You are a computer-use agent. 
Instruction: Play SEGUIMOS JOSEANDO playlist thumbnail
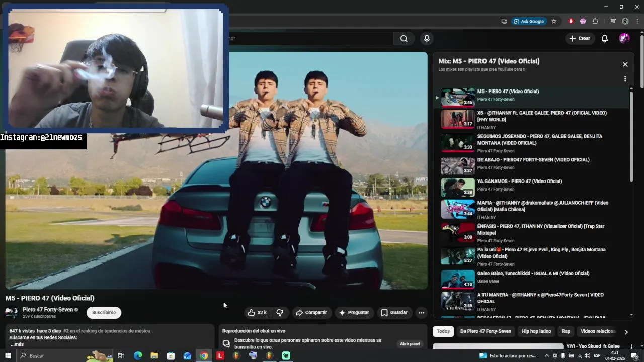click(x=458, y=143)
